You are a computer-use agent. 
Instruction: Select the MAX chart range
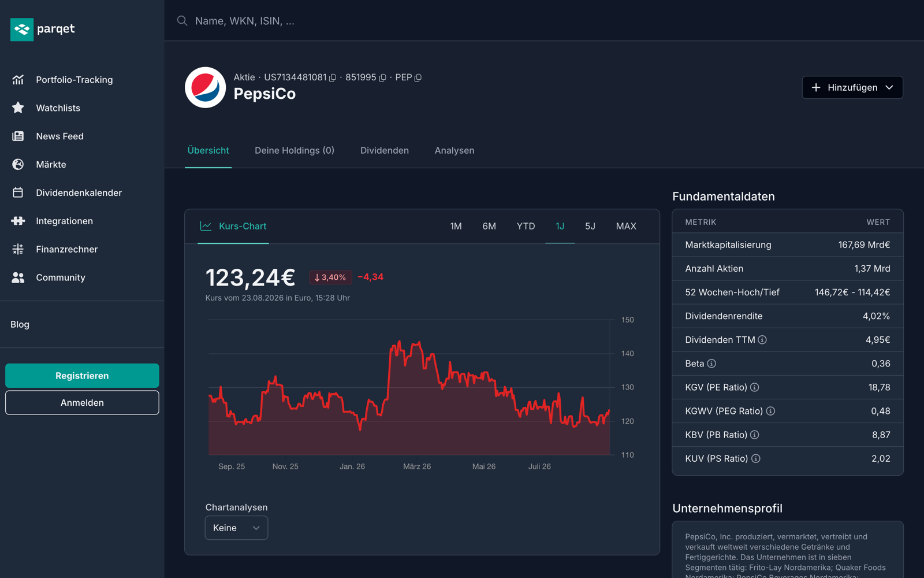pos(626,226)
